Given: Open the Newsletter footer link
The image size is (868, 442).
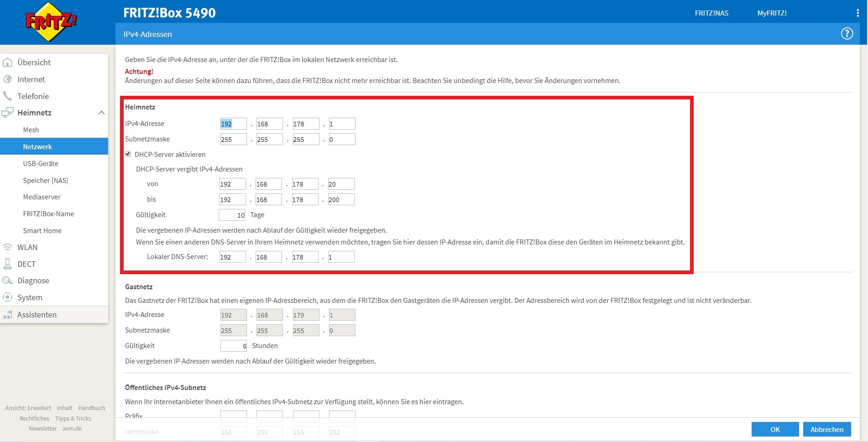Looking at the screenshot, I should tap(43, 429).
